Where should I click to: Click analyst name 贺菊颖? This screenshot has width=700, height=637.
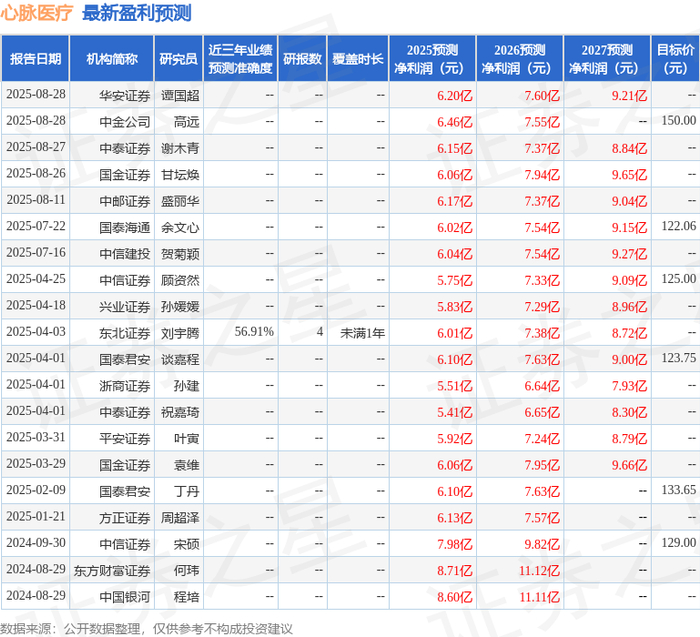click(x=180, y=254)
